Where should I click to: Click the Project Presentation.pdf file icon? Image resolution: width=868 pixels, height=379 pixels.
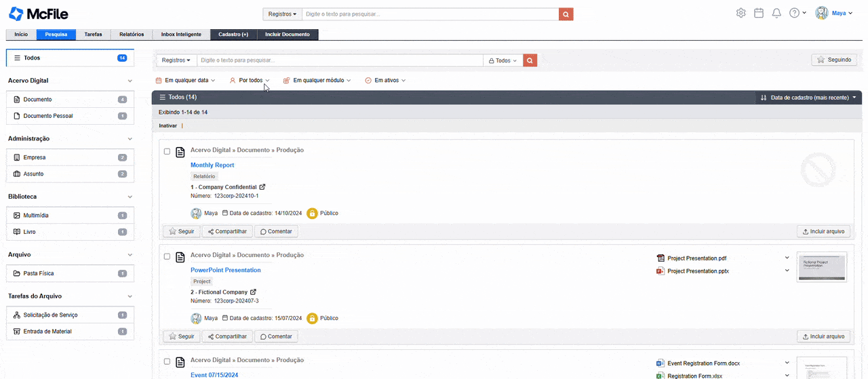[660, 258]
